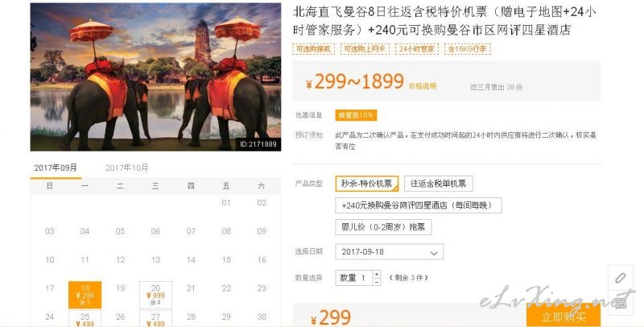Viewport: 644px width, 327px height.
Task: Choose the +240元换购曼谷网评四星酒店 option
Action: [x=419, y=205]
